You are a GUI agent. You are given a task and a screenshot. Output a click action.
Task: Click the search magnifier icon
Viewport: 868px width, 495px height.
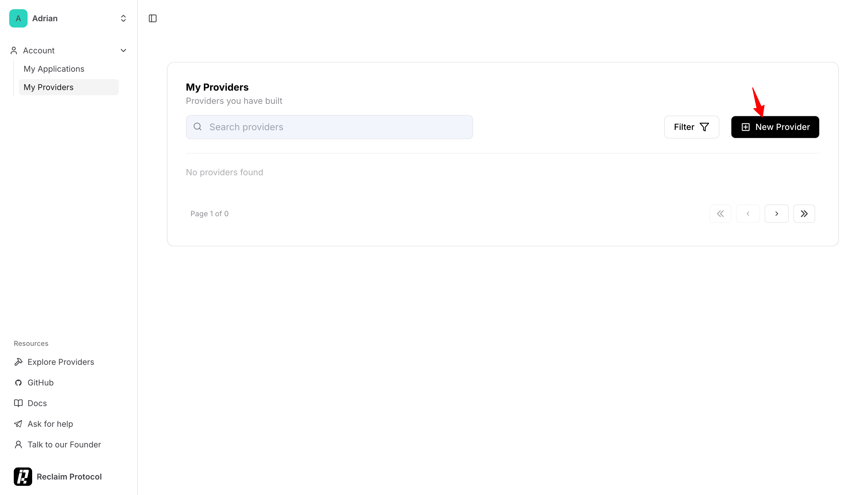[198, 127]
